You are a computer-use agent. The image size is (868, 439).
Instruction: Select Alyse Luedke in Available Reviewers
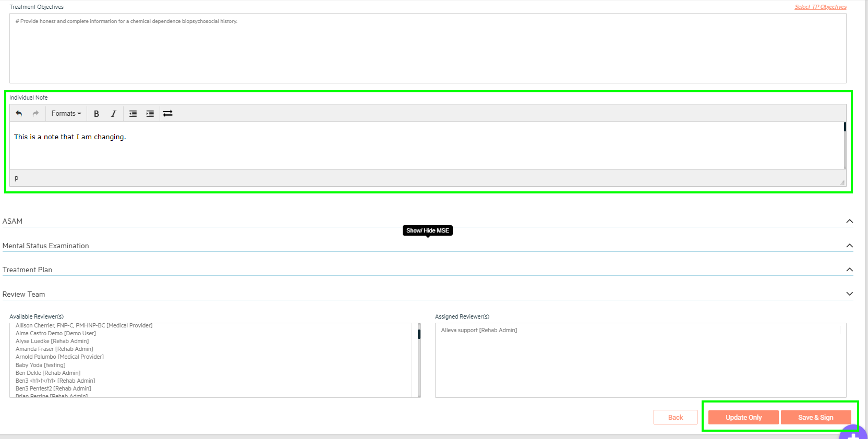pyautogui.click(x=52, y=341)
